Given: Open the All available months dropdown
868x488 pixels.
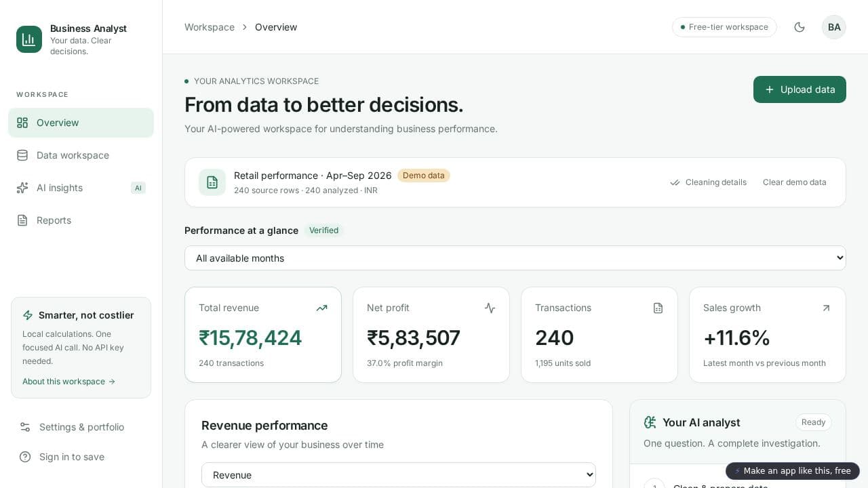Looking at the screenshot, I should coord(515,258).
